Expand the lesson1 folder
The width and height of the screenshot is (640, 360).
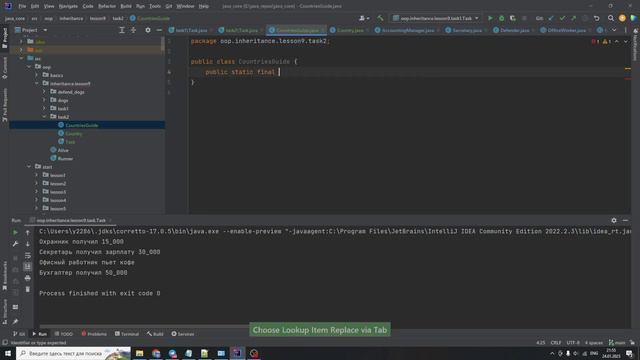(x=37, y=175)
